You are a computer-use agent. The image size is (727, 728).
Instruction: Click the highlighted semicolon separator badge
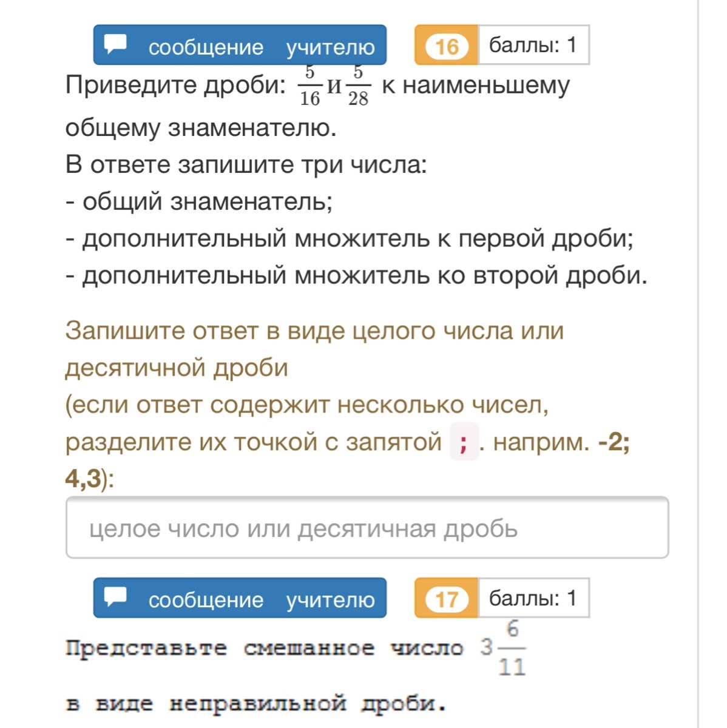point(464,441)
